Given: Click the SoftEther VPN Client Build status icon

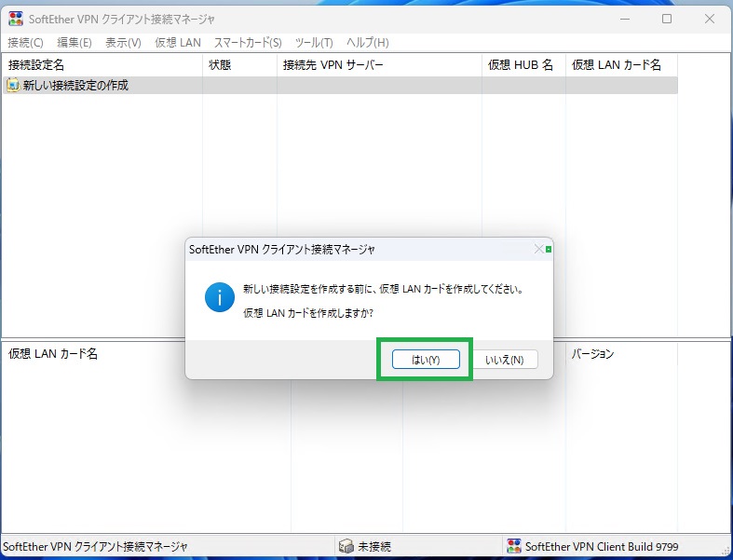Looking at the screenshot, I should pyautogui.click(x=513, y=547).
